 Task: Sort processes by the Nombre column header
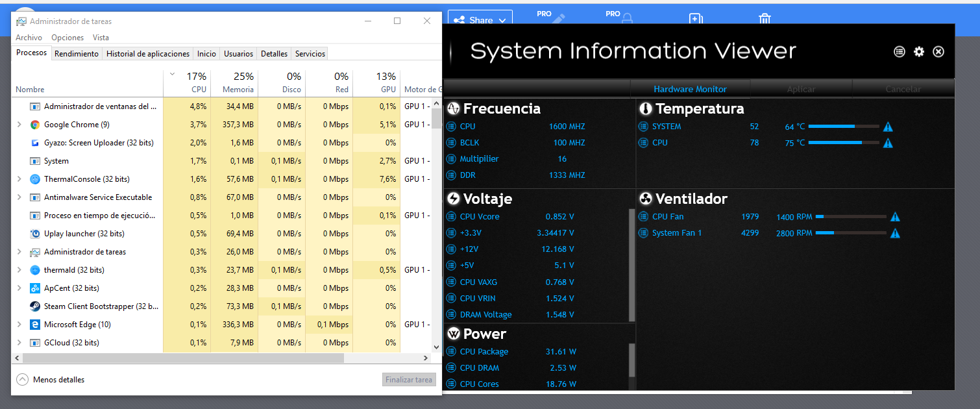click(x=88, y=82)
